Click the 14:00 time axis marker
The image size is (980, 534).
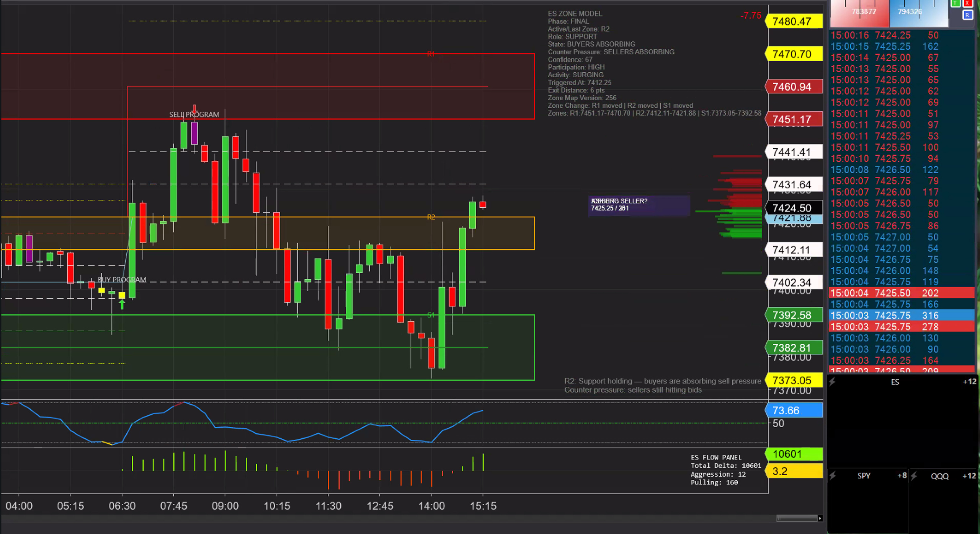pyautogui.click(x=431, y=506)
